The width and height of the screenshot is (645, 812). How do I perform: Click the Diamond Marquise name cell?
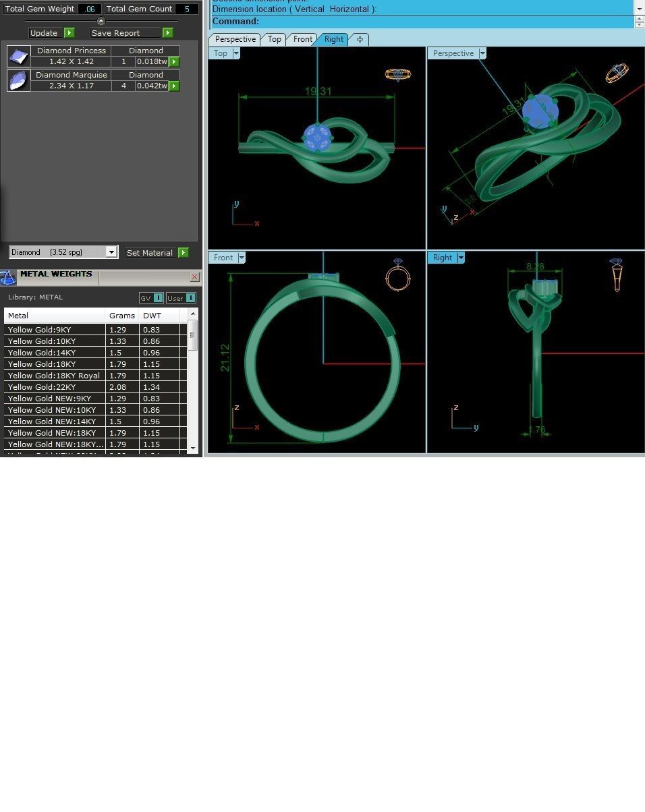tap(72, 75)
